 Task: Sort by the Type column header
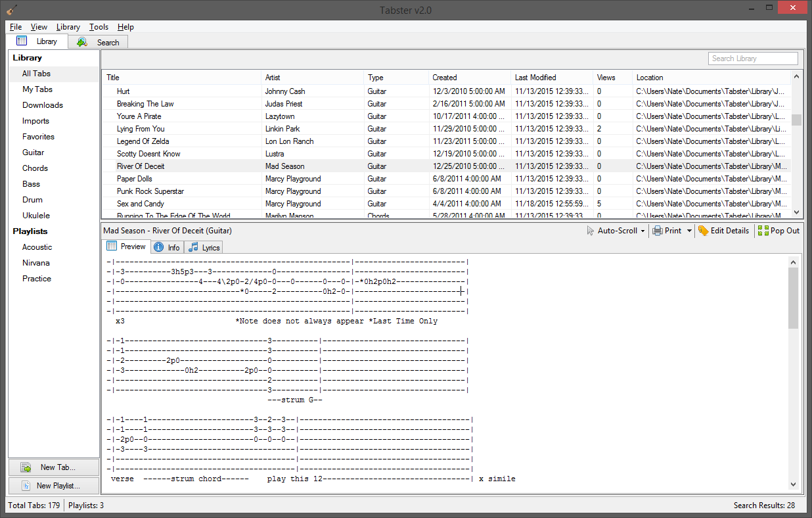coord(396,78)
